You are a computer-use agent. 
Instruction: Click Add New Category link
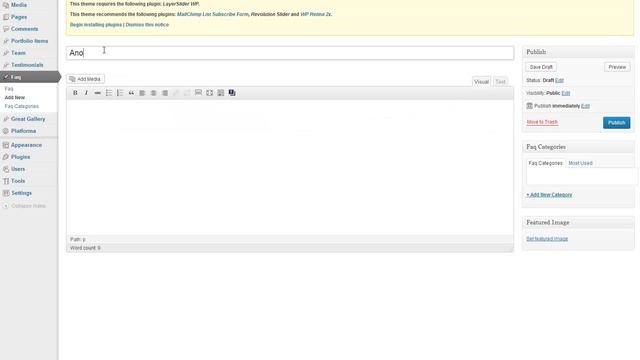pyautogui.click(x=549, y=195)
